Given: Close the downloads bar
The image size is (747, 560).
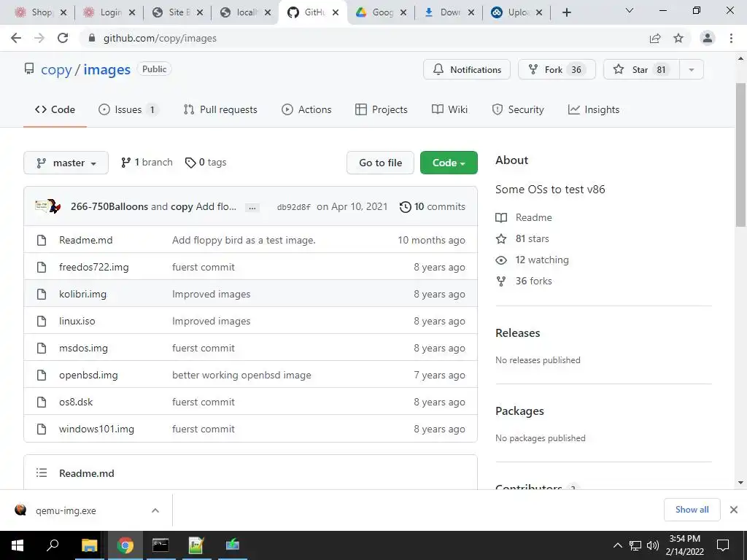Looking at the screenshot, I should click(x=734, y=510).
